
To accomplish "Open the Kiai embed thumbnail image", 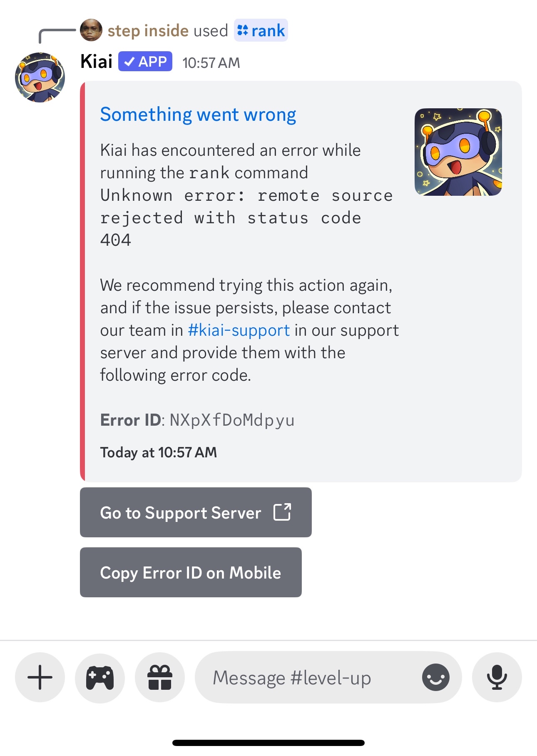I will pos(458,152).
